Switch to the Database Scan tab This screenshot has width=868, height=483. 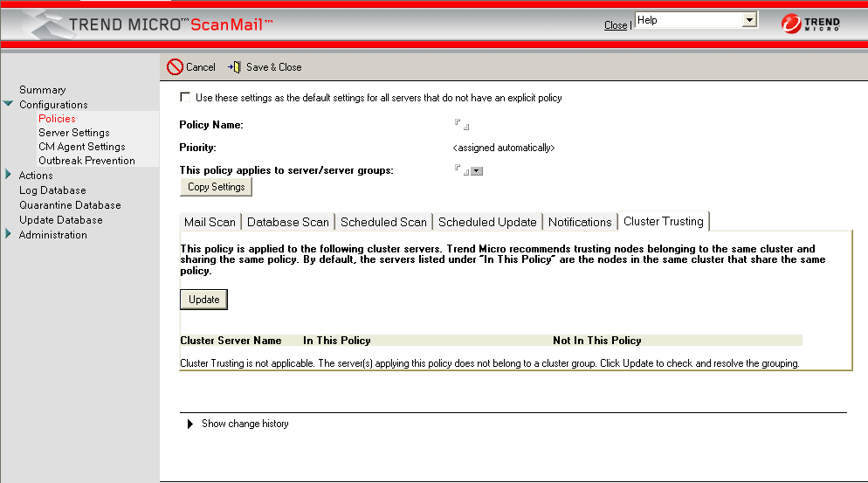click(x=288, y=222)
